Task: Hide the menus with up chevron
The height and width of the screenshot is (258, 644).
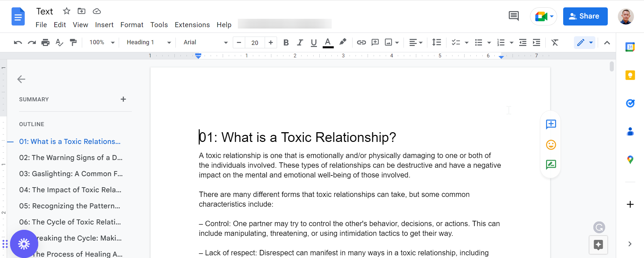Action: (x=607, y=43)
